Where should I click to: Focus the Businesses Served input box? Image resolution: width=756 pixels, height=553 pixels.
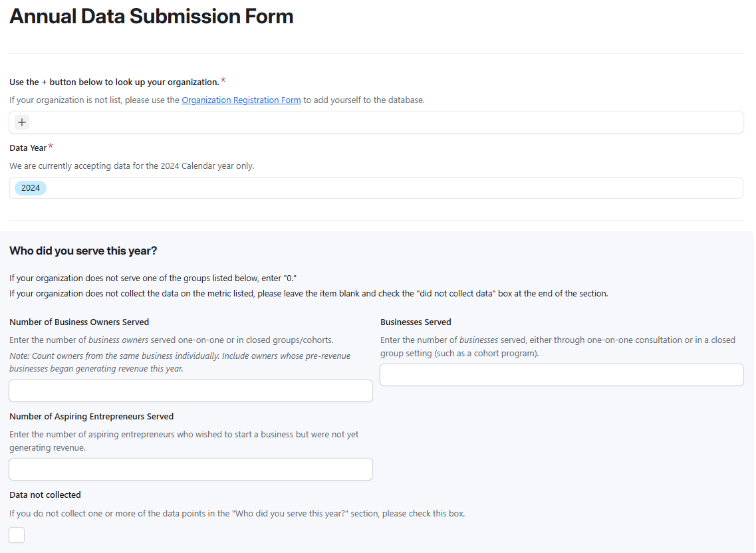561,375
